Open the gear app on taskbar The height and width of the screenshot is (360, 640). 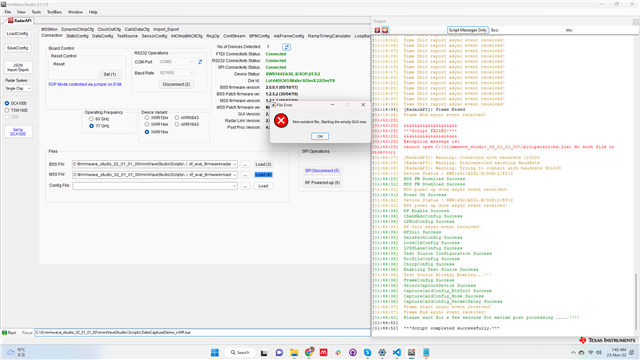coord(382,353)
